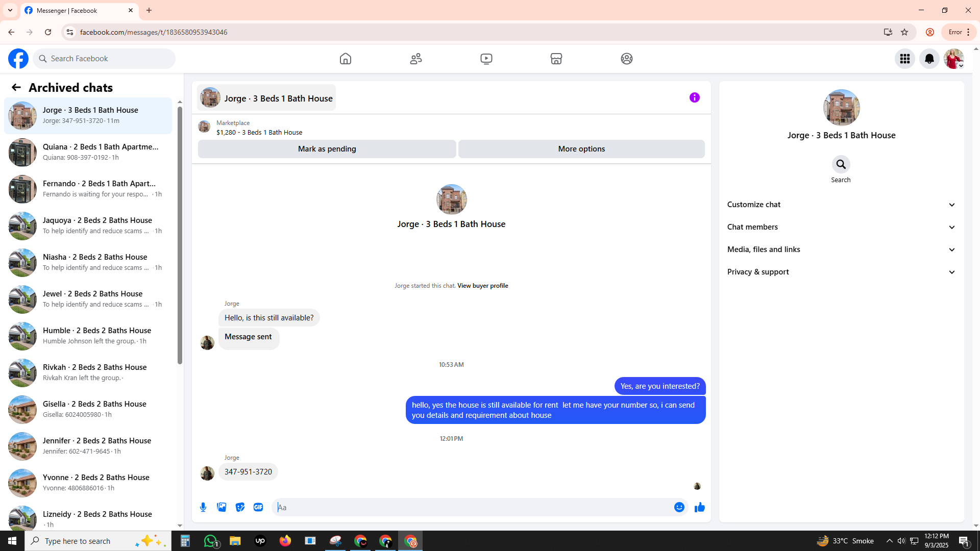Open Niasha 2 Beds 2 Baths House chat
This screenshot has width=980, height=551.
(x=88, y=262)
